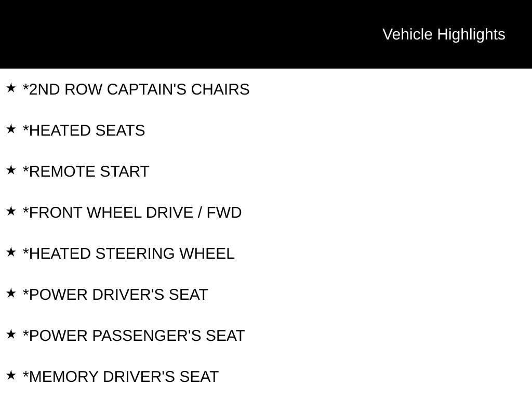Click the POWER DRIVER'S SEAT text
This screenshot has width=532, height=399.
click(115, 295)
